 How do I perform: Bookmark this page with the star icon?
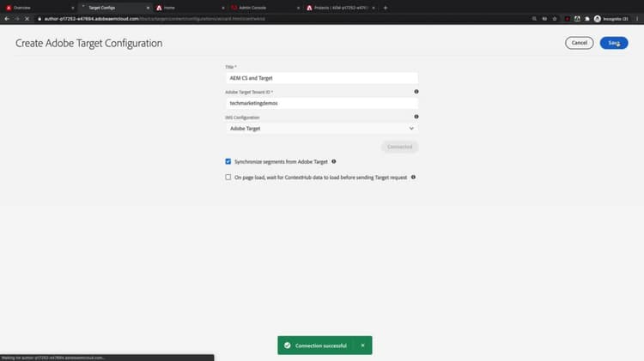(x=555, y=19)
